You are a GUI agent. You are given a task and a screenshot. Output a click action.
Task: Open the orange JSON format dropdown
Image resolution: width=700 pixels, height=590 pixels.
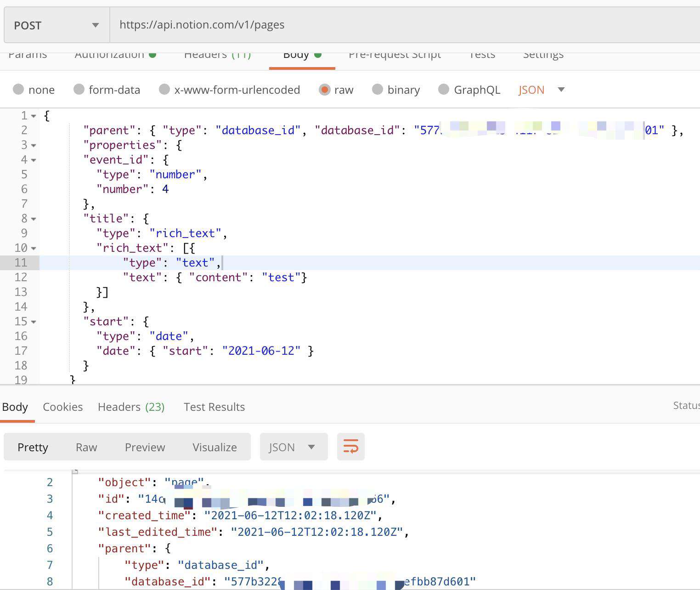tap(541, 90)
